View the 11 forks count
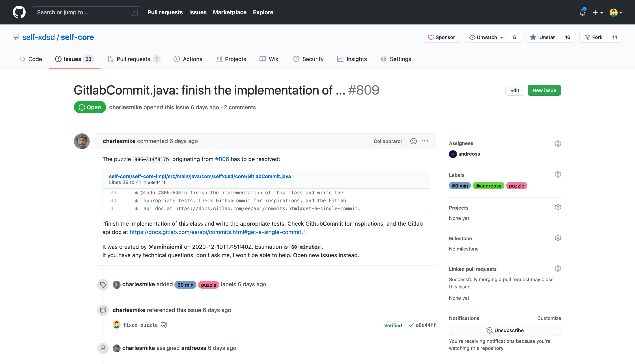 point(615,37)
